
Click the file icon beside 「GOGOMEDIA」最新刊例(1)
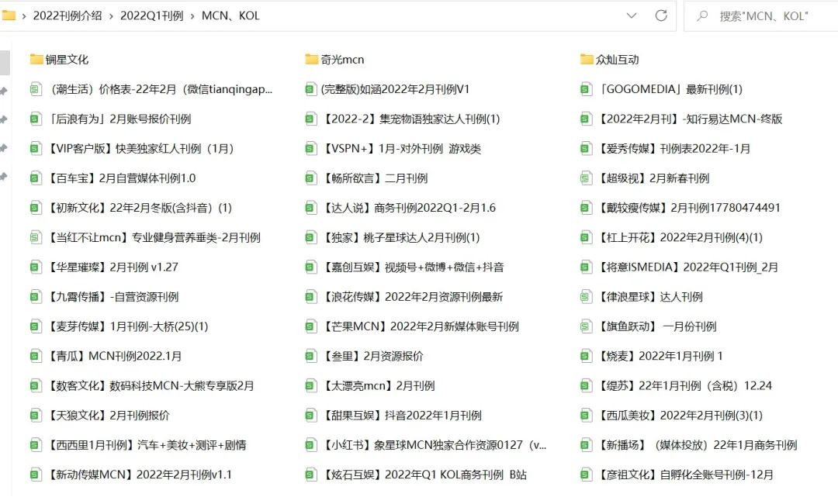point(587,89)
